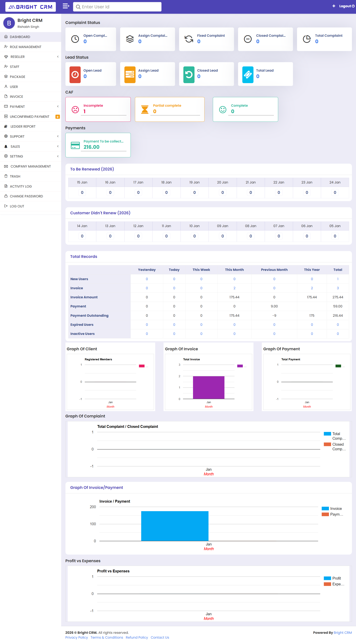Click the Logout text in the header
The image size is (356, 644).
click(345, 6)
